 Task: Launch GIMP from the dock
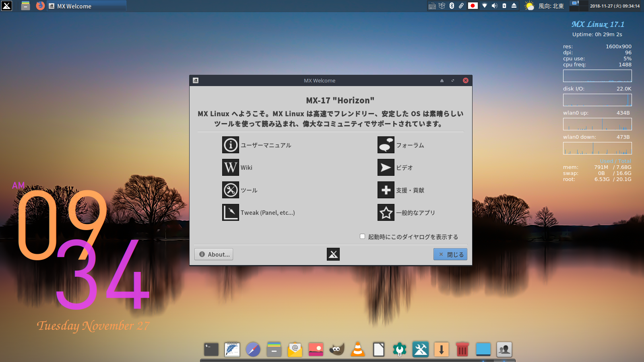tap(337, 350)
